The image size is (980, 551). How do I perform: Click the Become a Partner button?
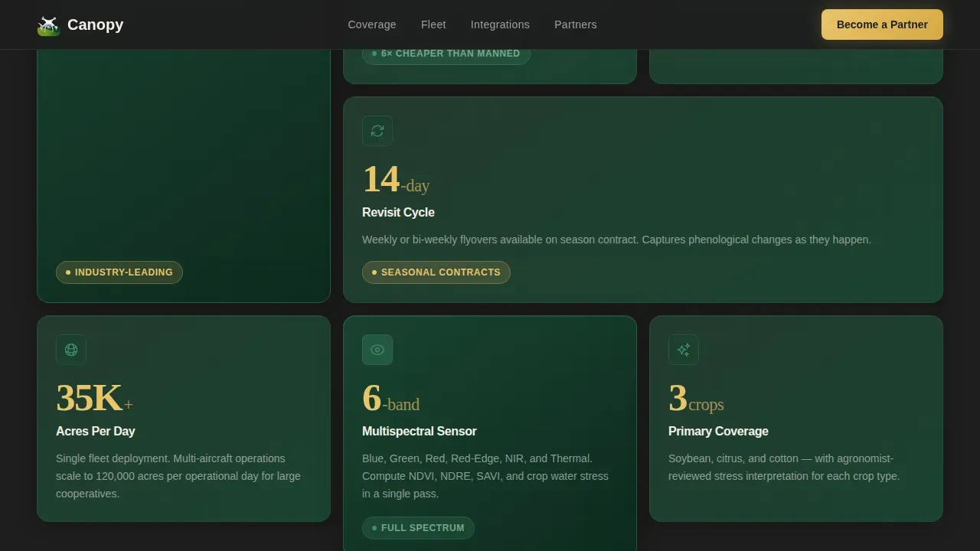coord(882,24)
